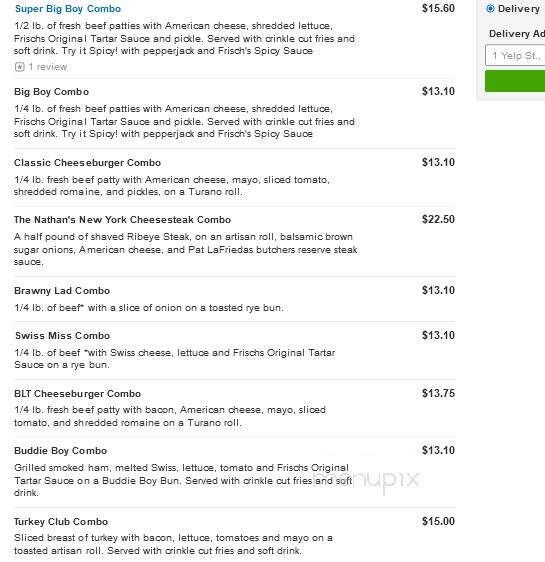Select the Classic Cheeseburger Combo item
Screen dimensions: 545x562
point(87,163)
